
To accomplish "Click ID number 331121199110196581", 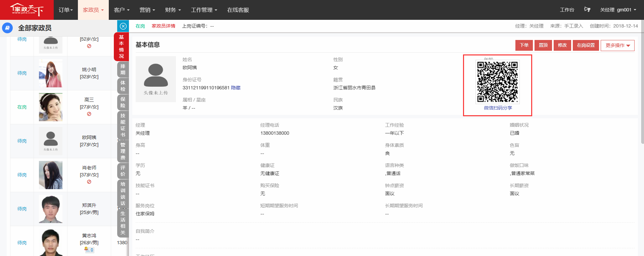I will coord(206,88).
